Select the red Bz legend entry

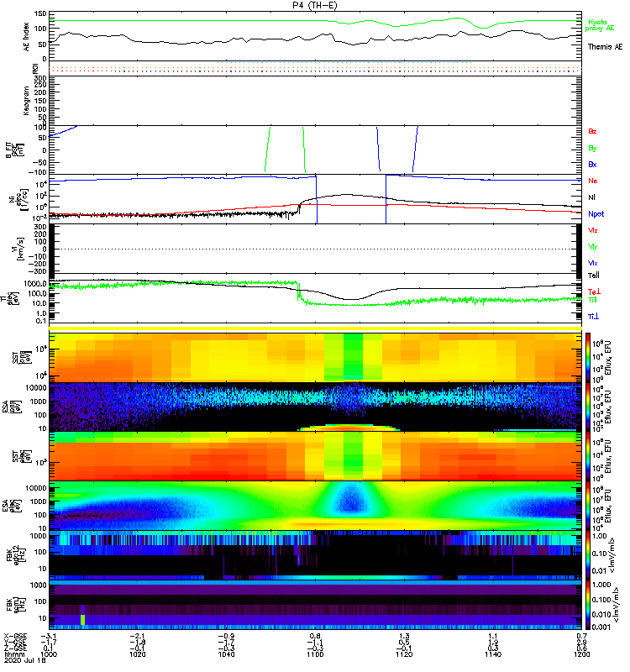592,131
